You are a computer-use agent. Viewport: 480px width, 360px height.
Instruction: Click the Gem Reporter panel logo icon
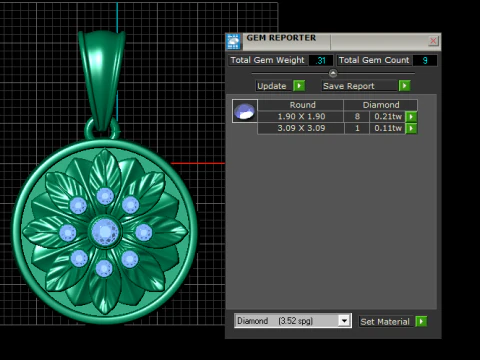(x=233, y=42)
